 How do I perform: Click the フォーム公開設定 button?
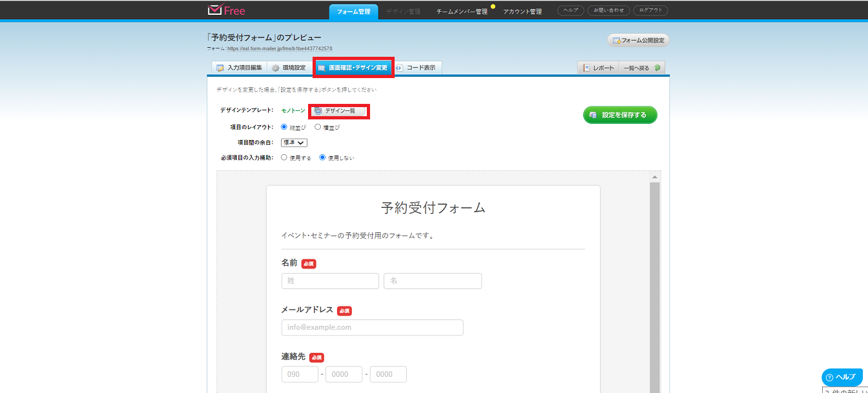click(638, 41)
